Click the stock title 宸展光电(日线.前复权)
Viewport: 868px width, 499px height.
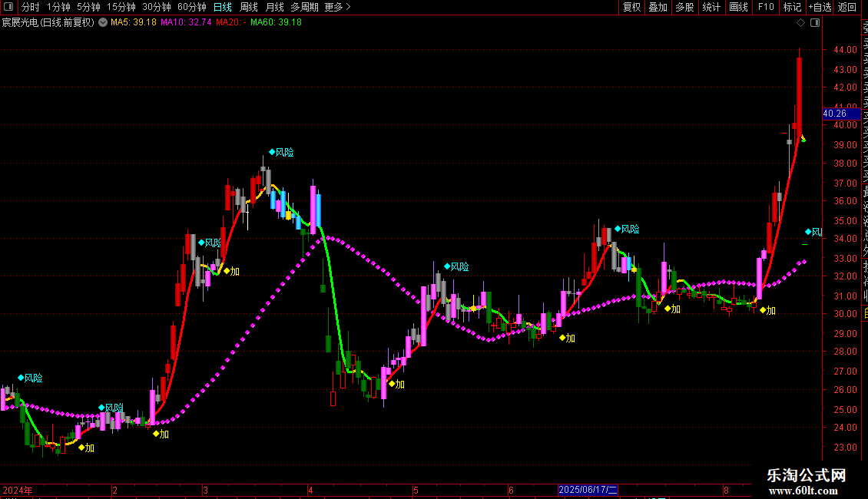(48, 23)
